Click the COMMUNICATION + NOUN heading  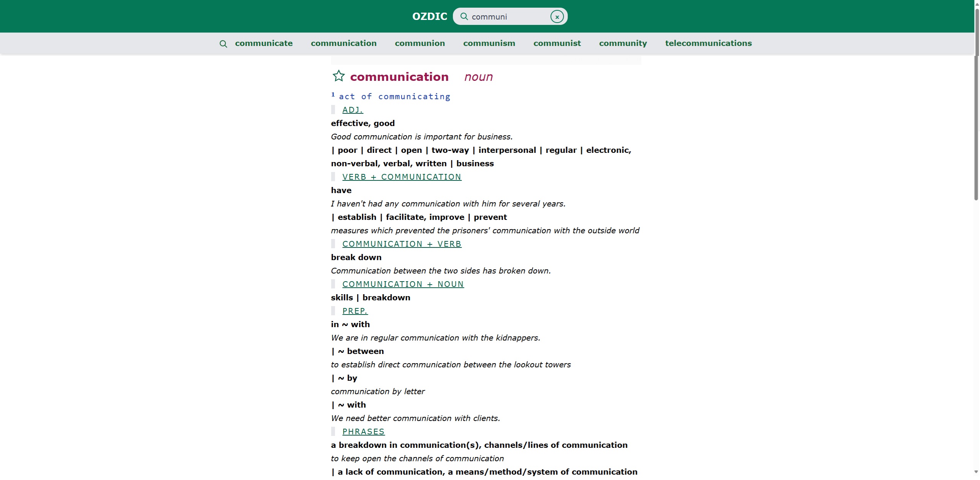403,284
